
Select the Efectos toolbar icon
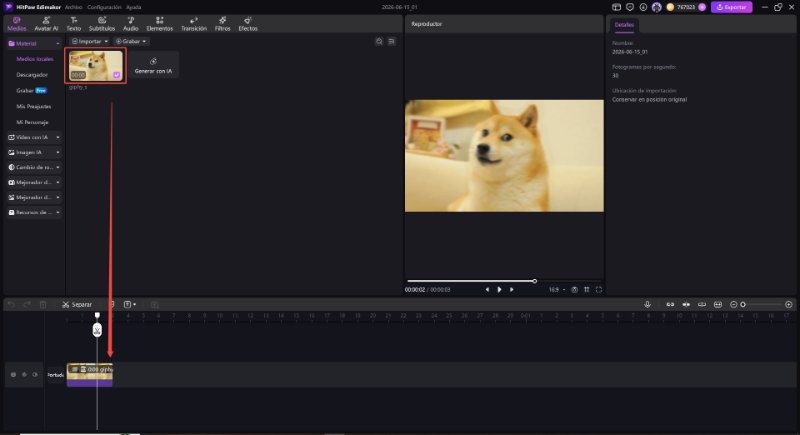pos(248,24)
